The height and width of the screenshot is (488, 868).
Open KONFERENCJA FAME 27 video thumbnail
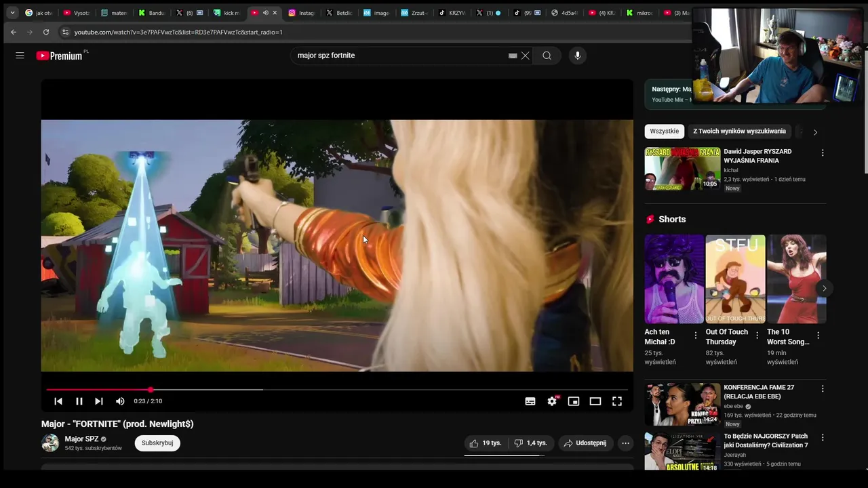pyautogui.click(x=682, y=405)
